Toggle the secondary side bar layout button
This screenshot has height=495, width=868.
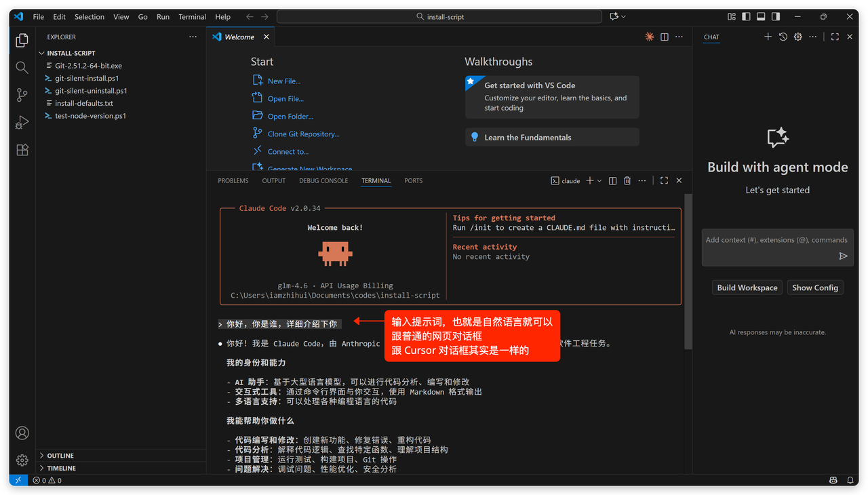click(776, 17)
